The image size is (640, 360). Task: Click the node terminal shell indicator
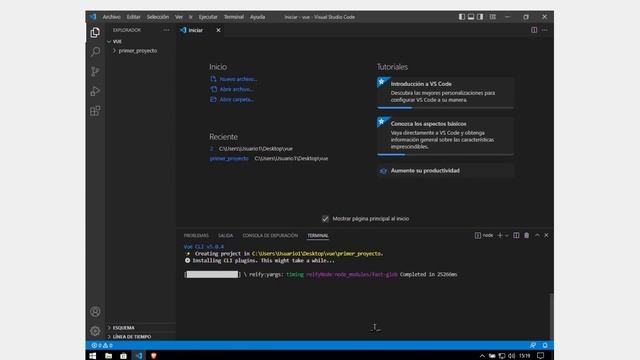484,236
